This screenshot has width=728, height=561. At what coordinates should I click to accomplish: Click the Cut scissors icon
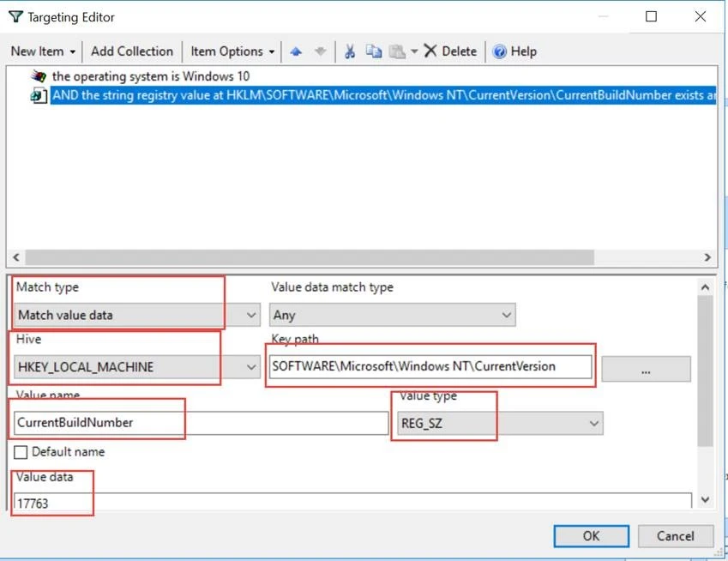click(350, 51)
